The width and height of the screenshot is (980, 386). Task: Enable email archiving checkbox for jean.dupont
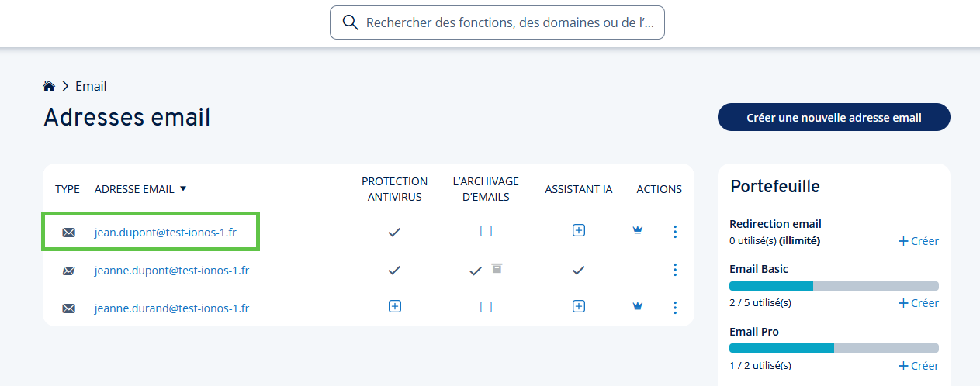click(486, 231)
